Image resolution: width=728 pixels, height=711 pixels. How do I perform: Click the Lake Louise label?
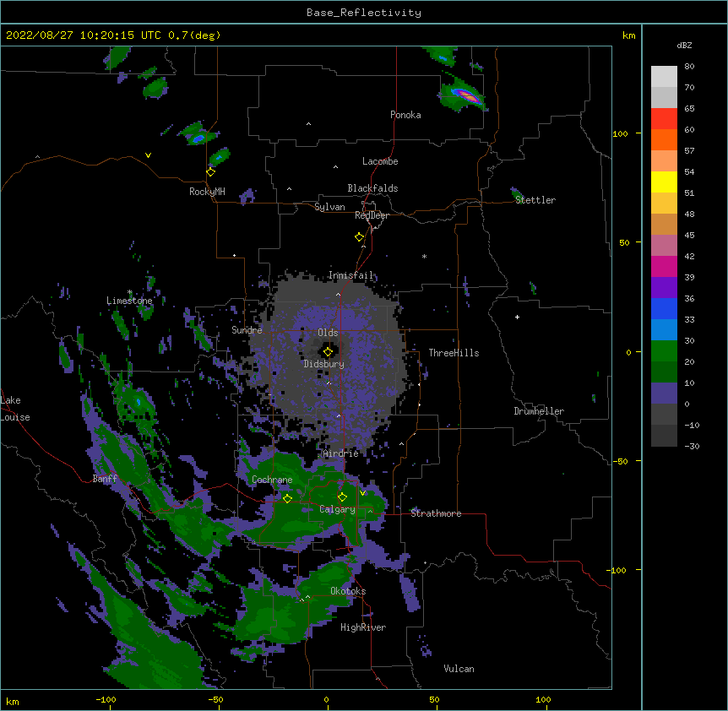[x=14, y=409]
